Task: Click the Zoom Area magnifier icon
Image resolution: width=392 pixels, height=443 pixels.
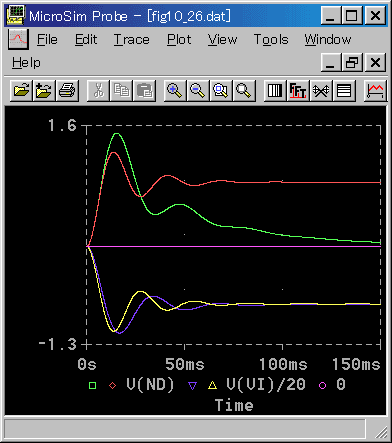Action: (221, 90)
